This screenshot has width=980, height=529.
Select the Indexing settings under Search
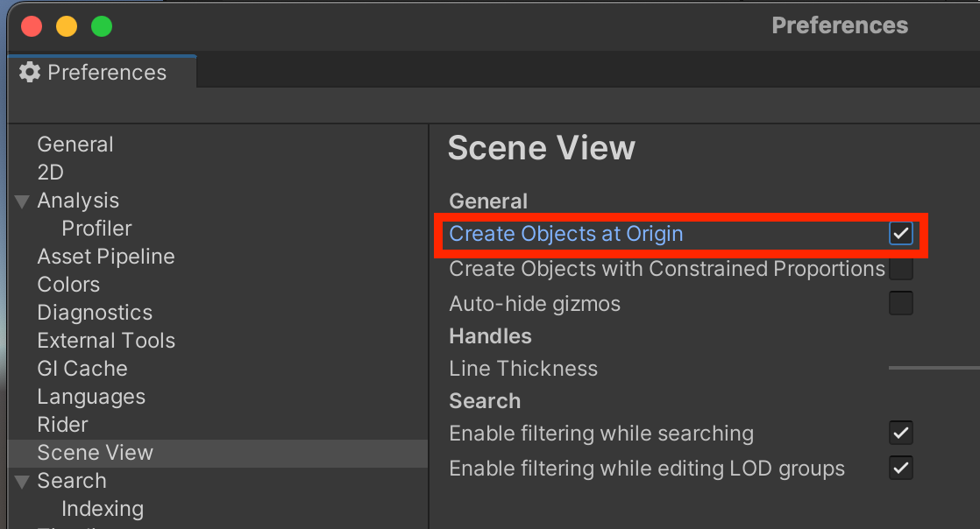103,508
